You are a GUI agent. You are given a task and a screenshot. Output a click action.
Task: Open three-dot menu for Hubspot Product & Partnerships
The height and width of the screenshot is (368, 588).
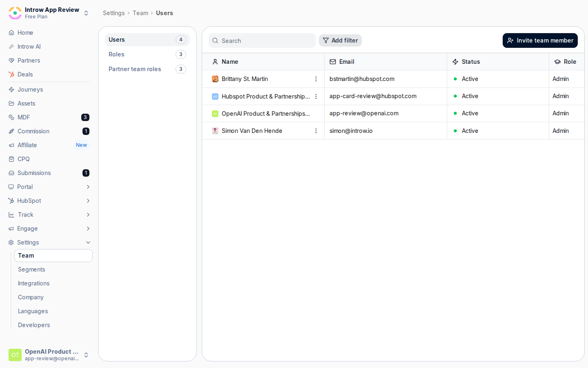click(316, 96)
